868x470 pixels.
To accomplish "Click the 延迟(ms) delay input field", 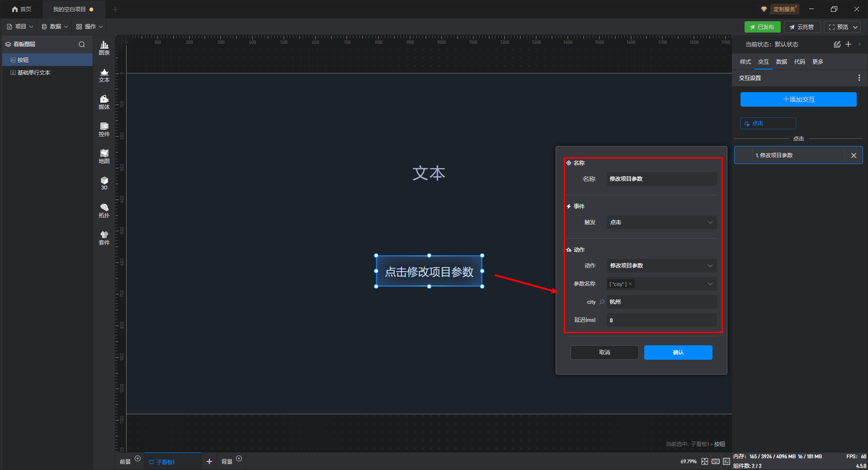I will tap(661, 320).
